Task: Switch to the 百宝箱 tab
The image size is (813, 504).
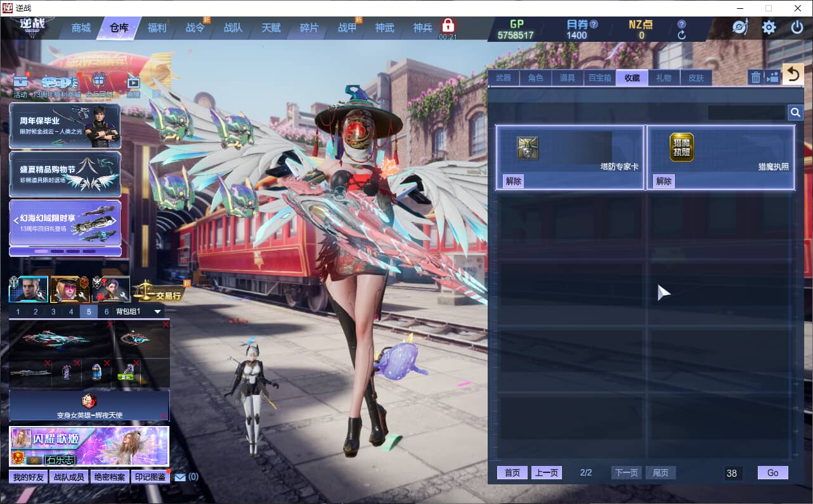Action: tap(600, 77)
